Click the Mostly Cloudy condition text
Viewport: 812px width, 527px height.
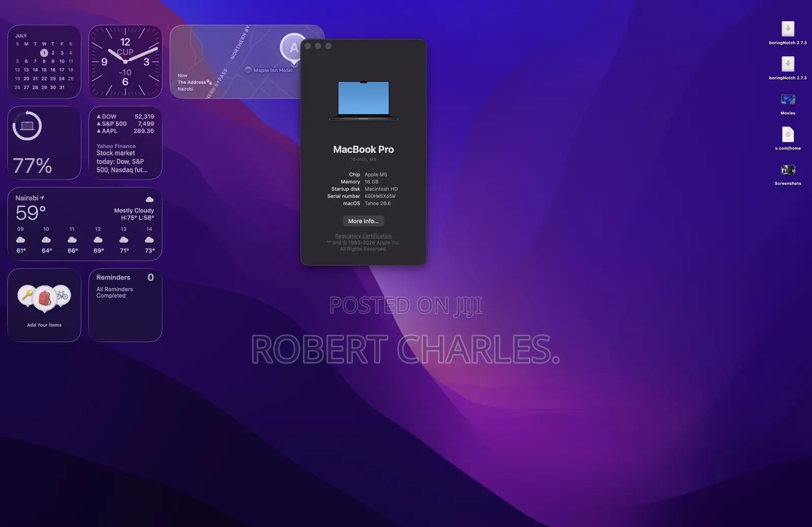click(134, 210)
